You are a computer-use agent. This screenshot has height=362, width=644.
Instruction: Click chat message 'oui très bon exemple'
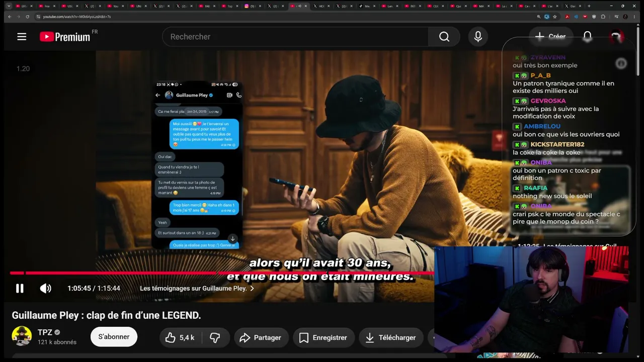(545, 65)
